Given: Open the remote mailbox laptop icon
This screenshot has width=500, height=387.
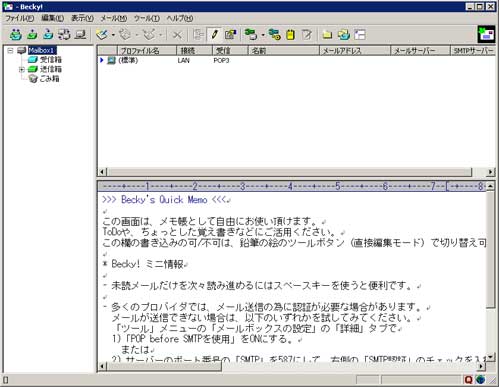Looking at the screenshot, I should (80, 34).
